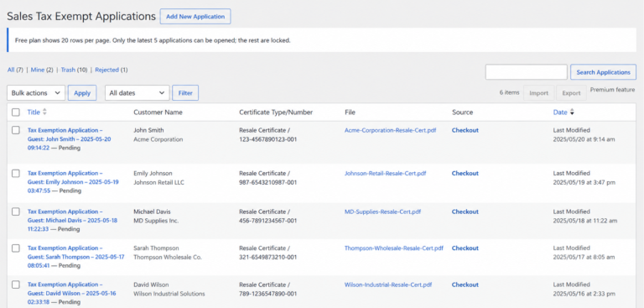The image size is (644, 308).
Task: Click certificate number 987-6543210987-001
Action: (x=267, y=182)
